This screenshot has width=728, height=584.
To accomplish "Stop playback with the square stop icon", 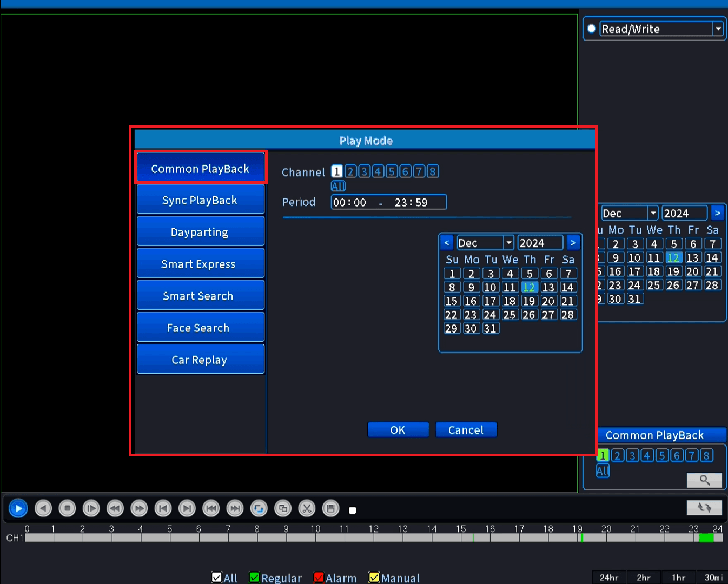I will pos(67,508).
